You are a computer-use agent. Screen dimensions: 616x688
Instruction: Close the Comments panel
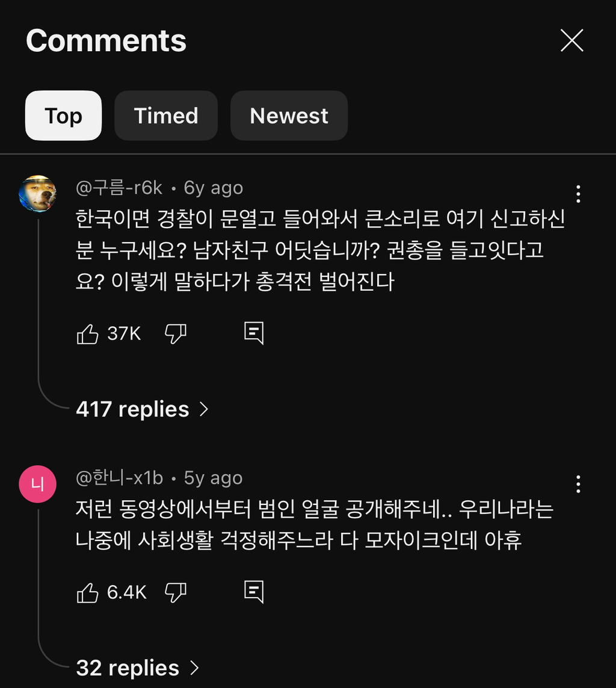(571, 41)
